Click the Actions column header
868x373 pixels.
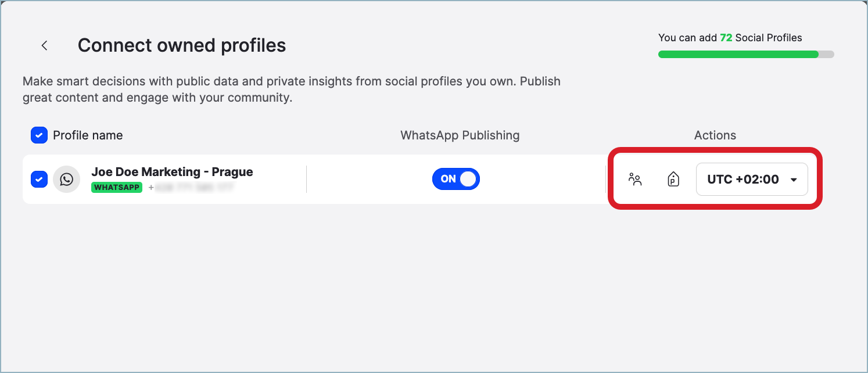(x=715, y=135)
